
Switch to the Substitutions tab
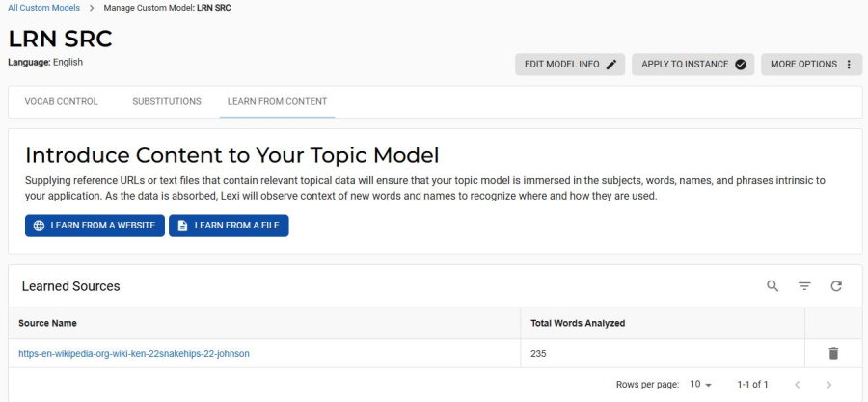click(x=167, y=102)
